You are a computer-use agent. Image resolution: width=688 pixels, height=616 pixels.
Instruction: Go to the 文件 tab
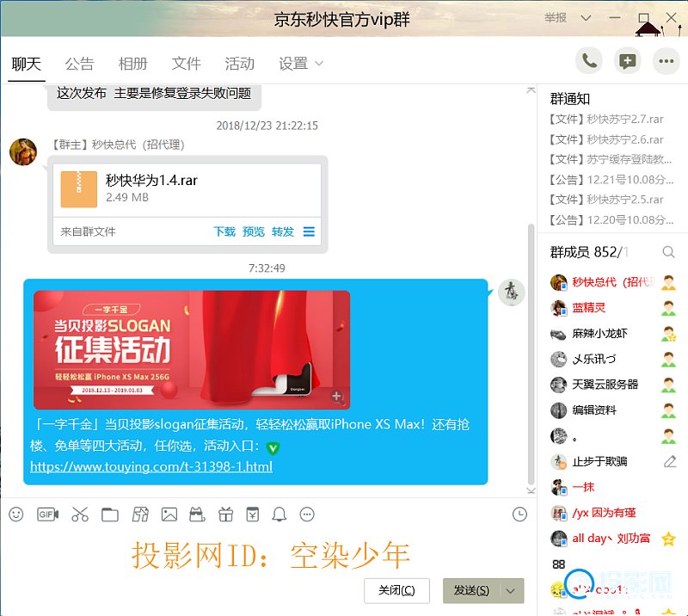point(186,64)
